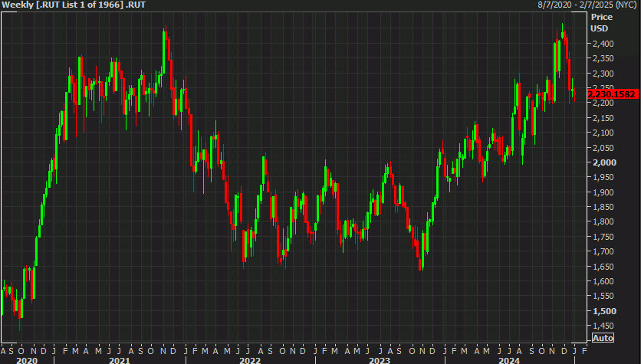This screenshot has height=364, width=641.
Task: Select the 2023 year label on timeline
Action: [x=380, y=359]
